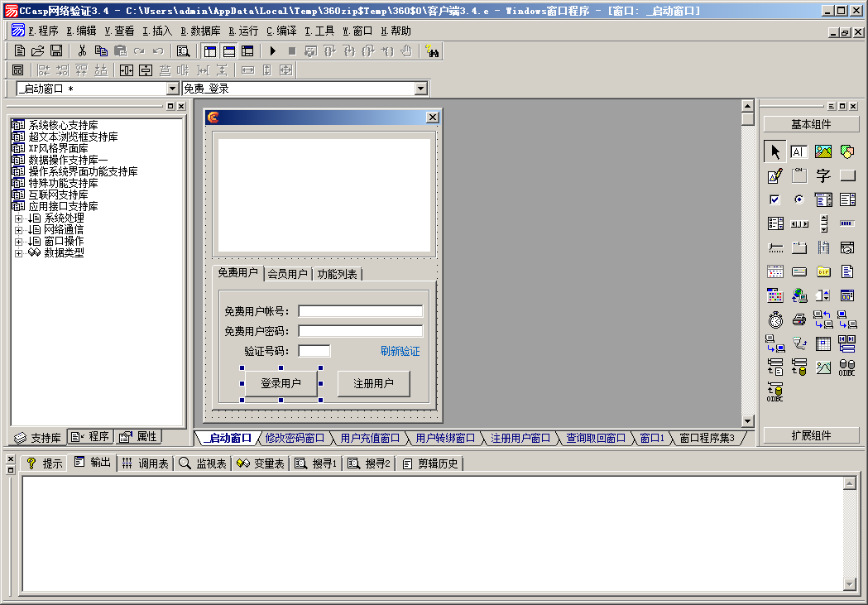Click the scissors Cut icon
Image resolution: width=868 pixels, height=605 pixels.
point(83,51)
